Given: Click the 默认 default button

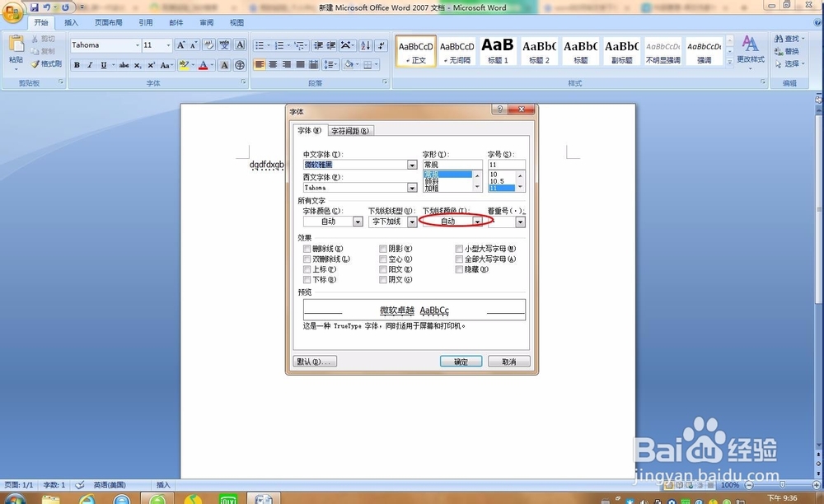Looking at the screenshot, I should (314, 361).
